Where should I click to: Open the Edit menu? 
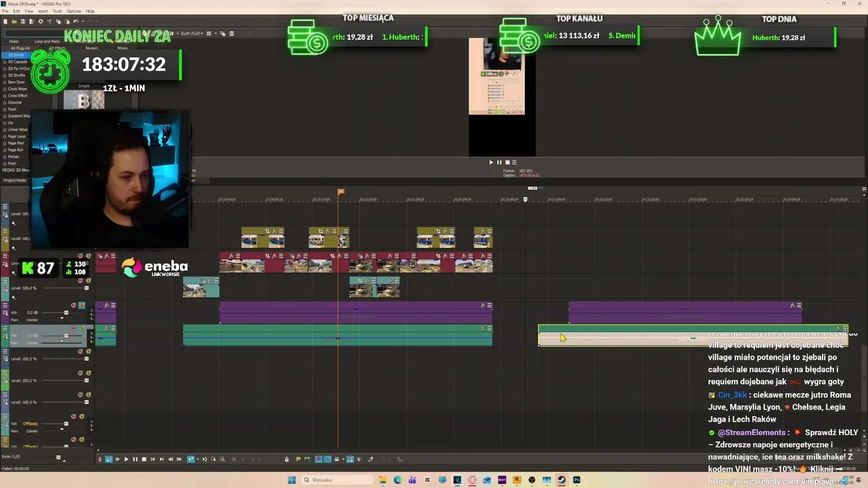pyautogui.click(x=16, y=11)
